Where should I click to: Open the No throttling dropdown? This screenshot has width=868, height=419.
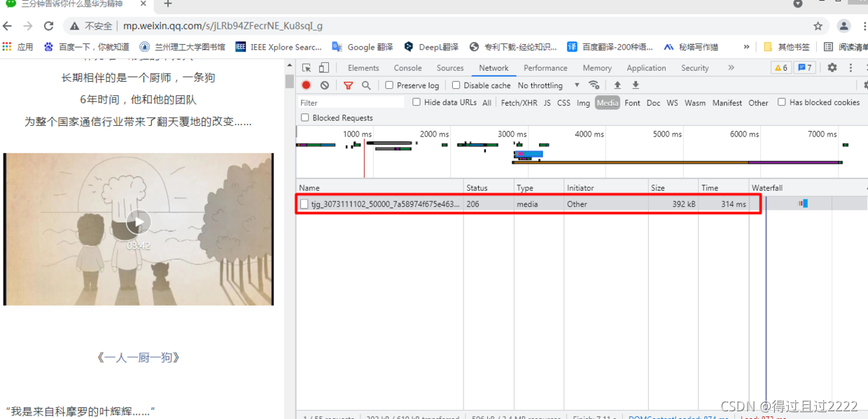[549, 85]
